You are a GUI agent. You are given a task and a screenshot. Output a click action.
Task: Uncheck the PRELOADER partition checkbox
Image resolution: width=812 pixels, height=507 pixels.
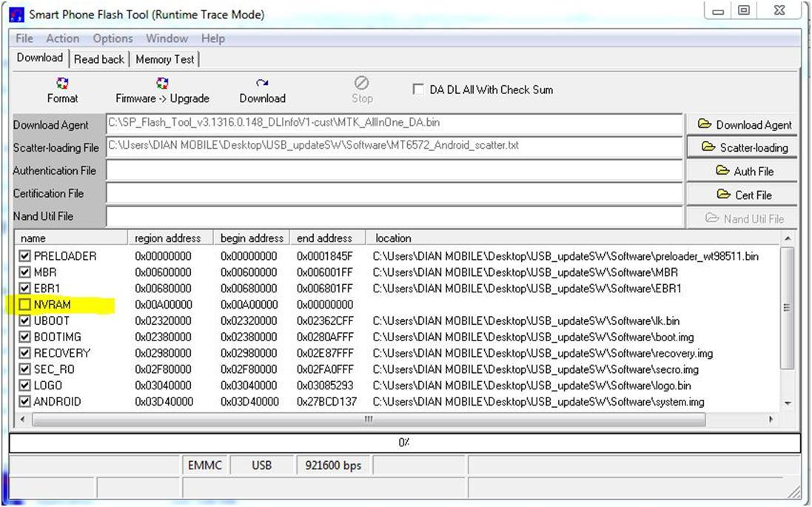(x=24, y=256)
